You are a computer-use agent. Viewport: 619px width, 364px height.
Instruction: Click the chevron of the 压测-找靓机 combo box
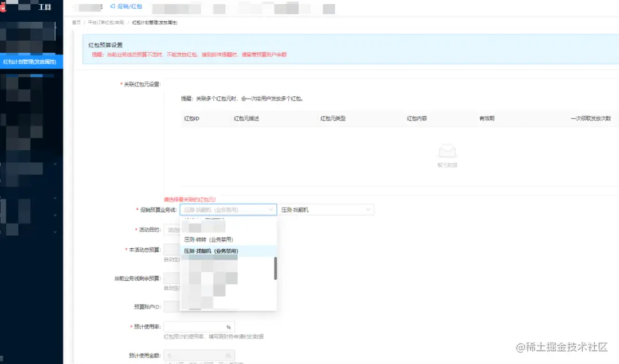point(369,210)
